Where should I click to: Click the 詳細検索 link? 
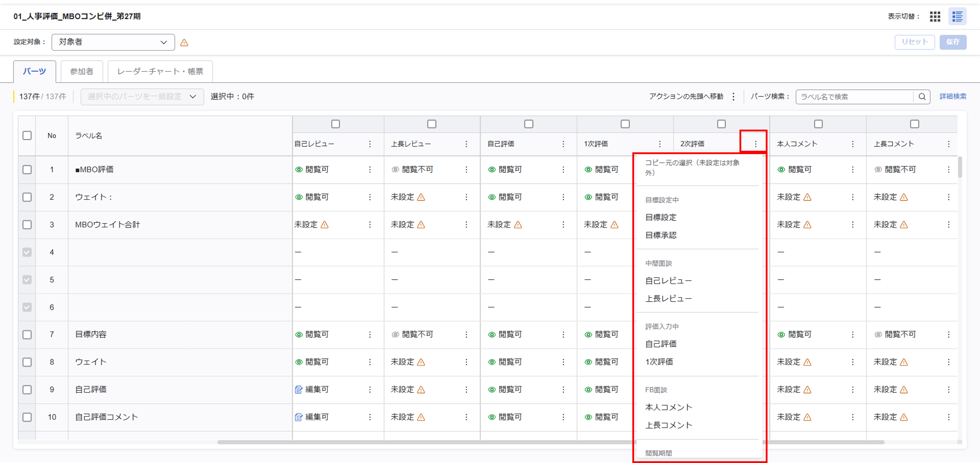(x=953, y=97)
